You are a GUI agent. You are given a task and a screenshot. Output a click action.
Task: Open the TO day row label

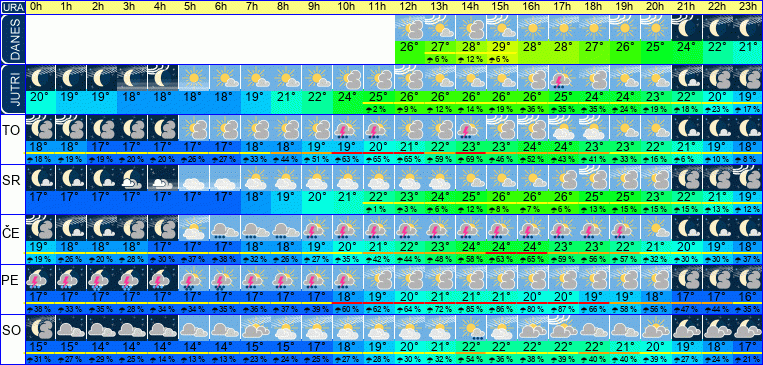coord(11,131)
